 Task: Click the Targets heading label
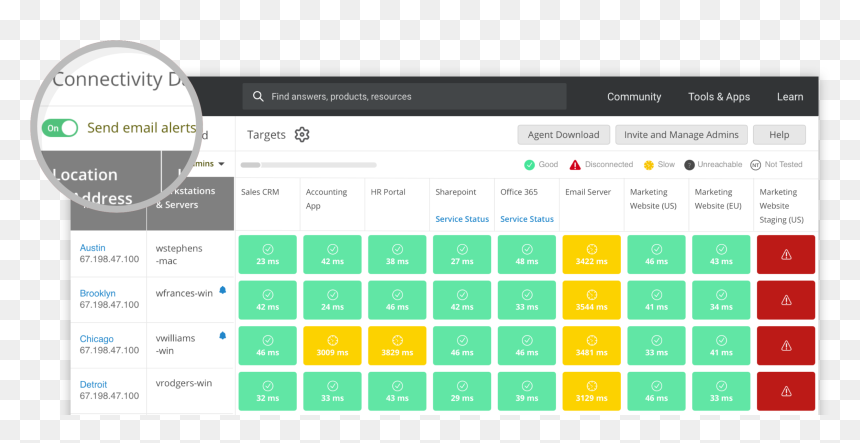[x=266, y=135]
